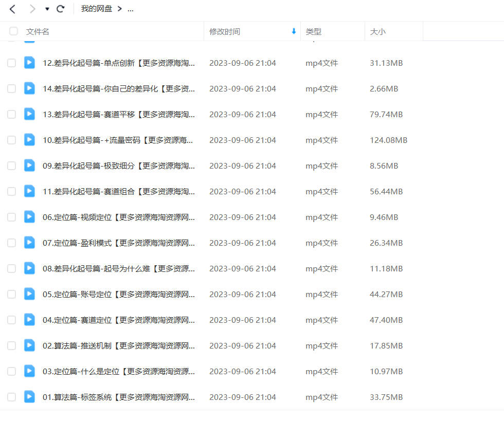Open file 03.定位篇-什么是定位
Screen dimensions: 504x421
[x=119, y=372]
